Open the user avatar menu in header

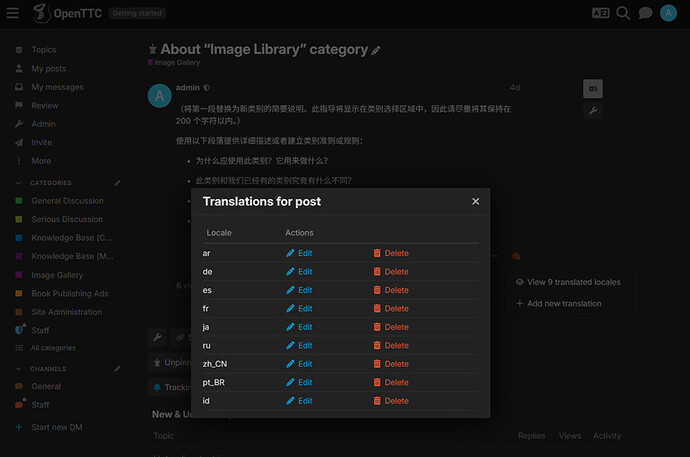click(x=668, y=13)
